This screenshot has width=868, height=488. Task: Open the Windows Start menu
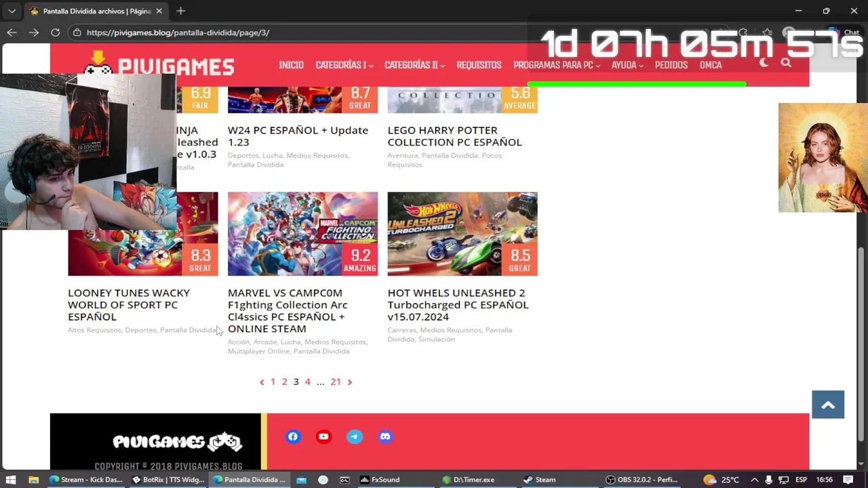[11, 480]
